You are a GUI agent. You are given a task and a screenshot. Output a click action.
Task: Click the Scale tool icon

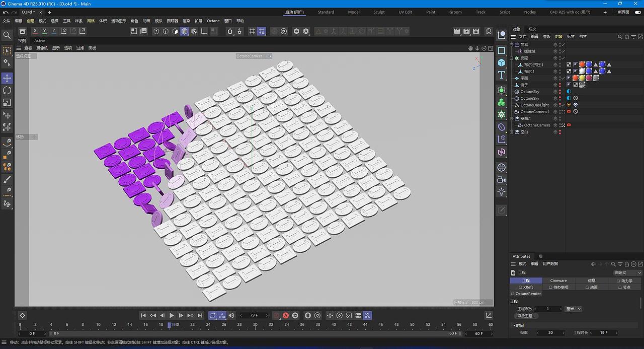(7, 102)
